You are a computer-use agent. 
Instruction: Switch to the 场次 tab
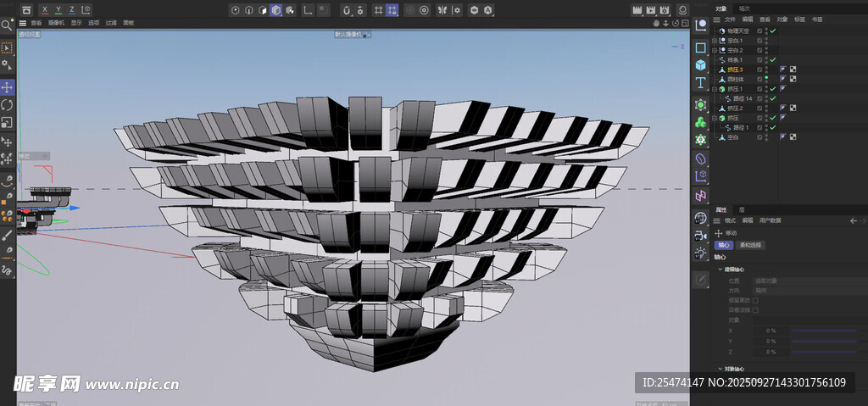coord(744,8)
